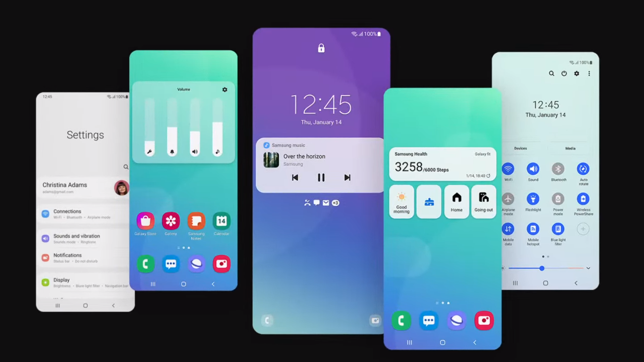Screen dimensions: 644x362
Task: Enable Blue light filter
Action: coord(558,229)
